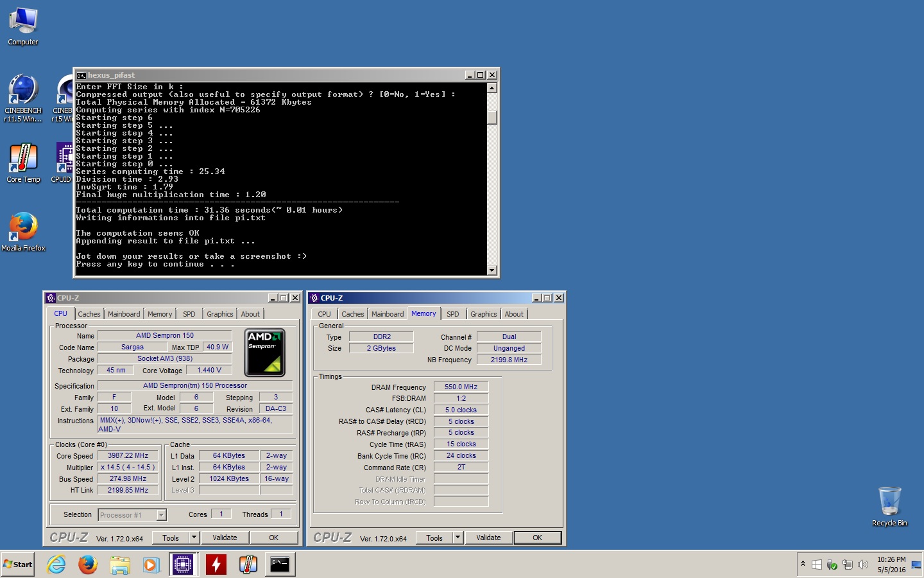Show hidden system tray icons
This screenshot has height=578, width=924.
click(803, 564)
